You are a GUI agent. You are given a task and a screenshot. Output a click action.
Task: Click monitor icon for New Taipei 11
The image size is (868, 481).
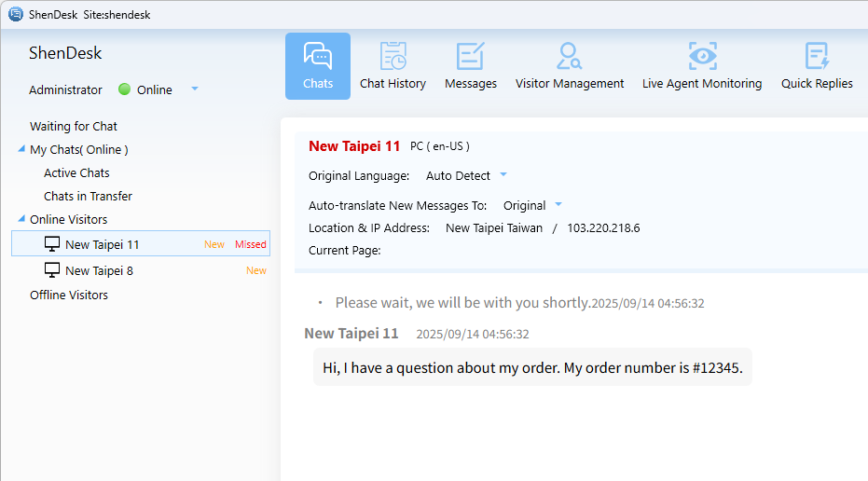click(52, 244)
